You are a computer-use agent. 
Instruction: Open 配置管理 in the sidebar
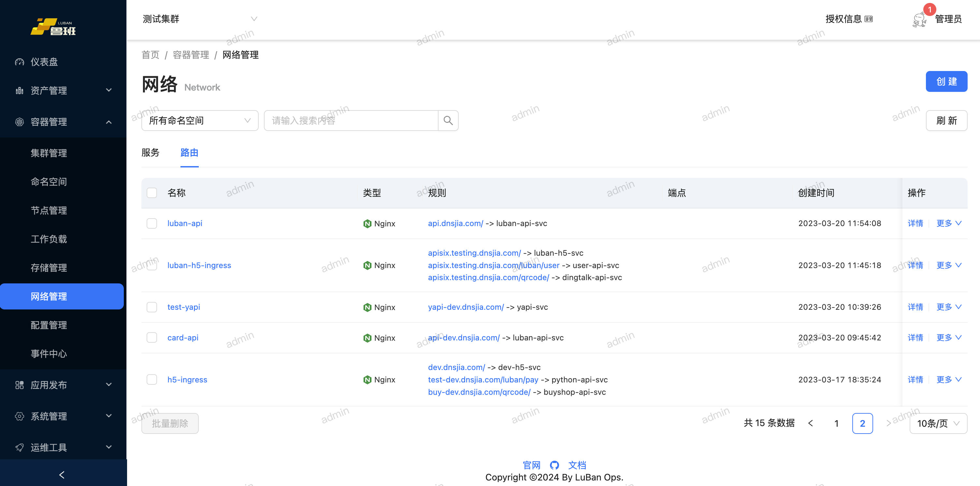click(x=49, y=325)
